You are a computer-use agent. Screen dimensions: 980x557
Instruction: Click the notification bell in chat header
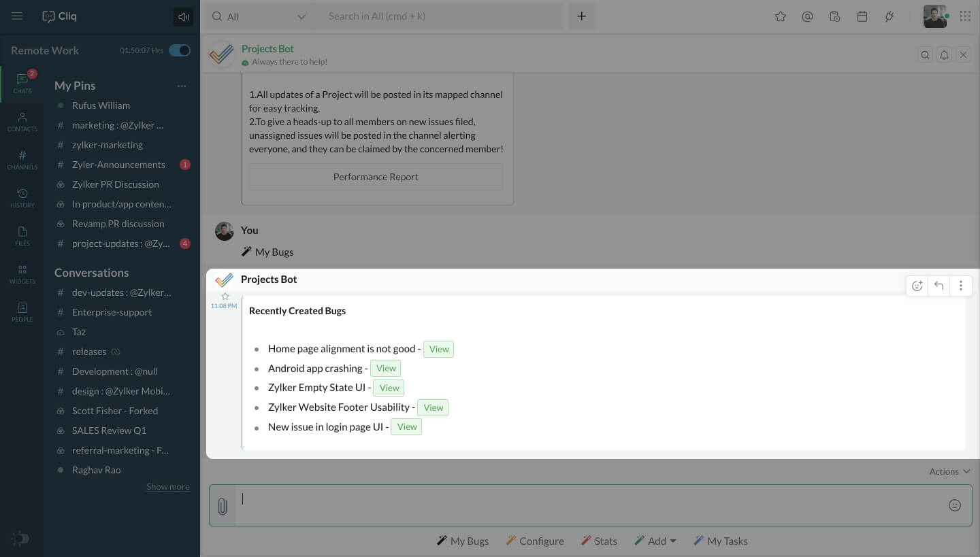tap(945, 55)
